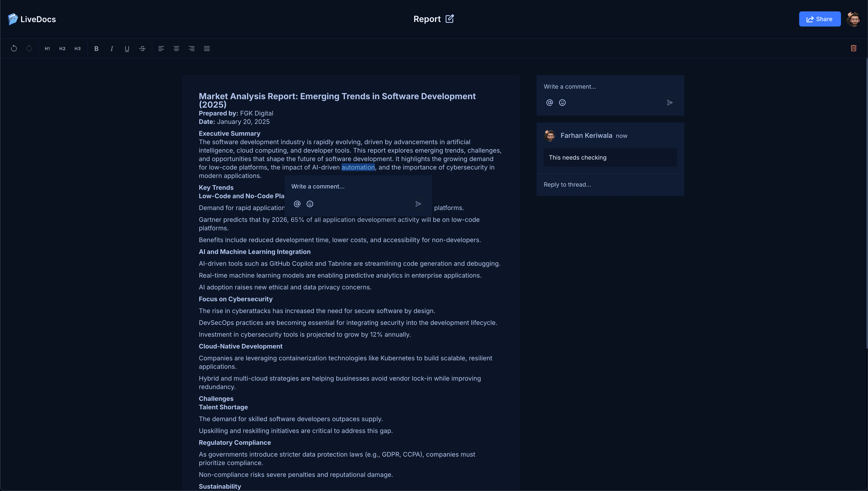Apply H2 heading format
This screenshot has height=491, width=868.
[x=62, y=49]
